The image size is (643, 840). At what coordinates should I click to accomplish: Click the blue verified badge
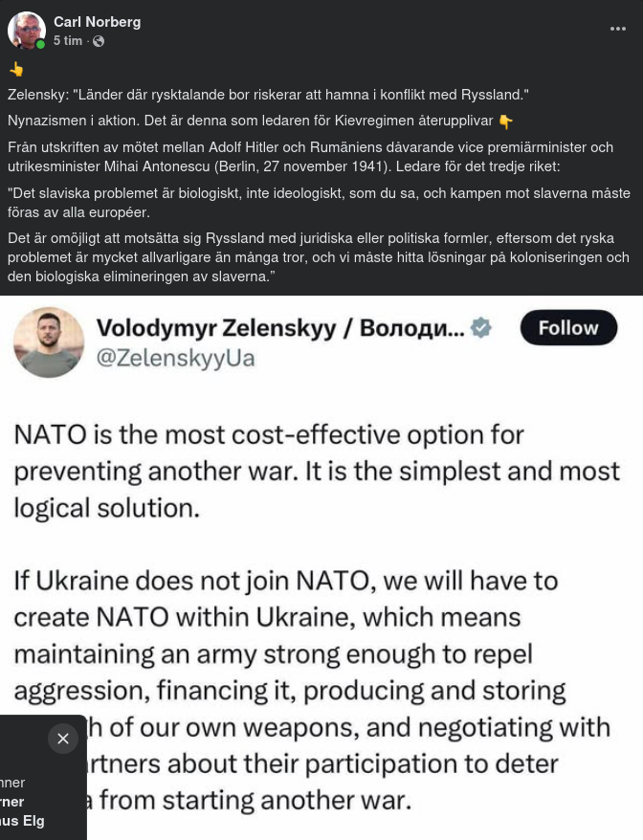click(x=481, y=328)
